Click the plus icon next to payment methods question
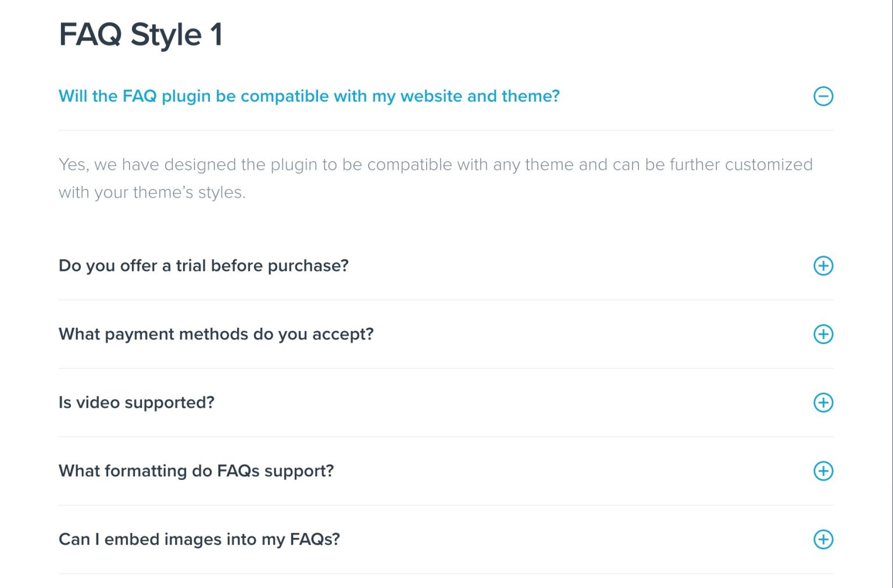893x588 pixels. coord(823,334)
